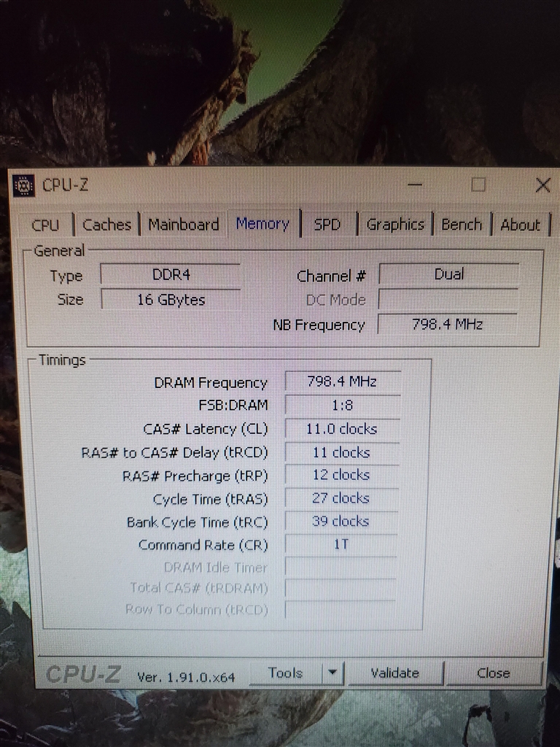Click the maximize window button
Viewport: 560px width, 747px height.
point(478,185)
